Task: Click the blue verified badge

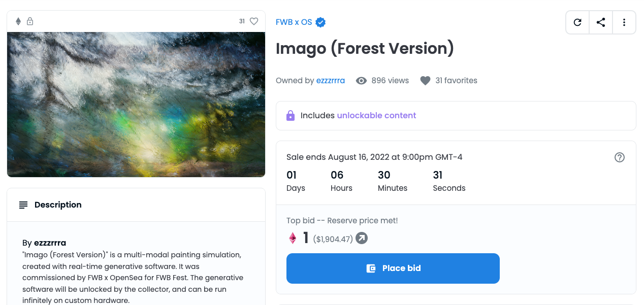Action: pos(320,22)
